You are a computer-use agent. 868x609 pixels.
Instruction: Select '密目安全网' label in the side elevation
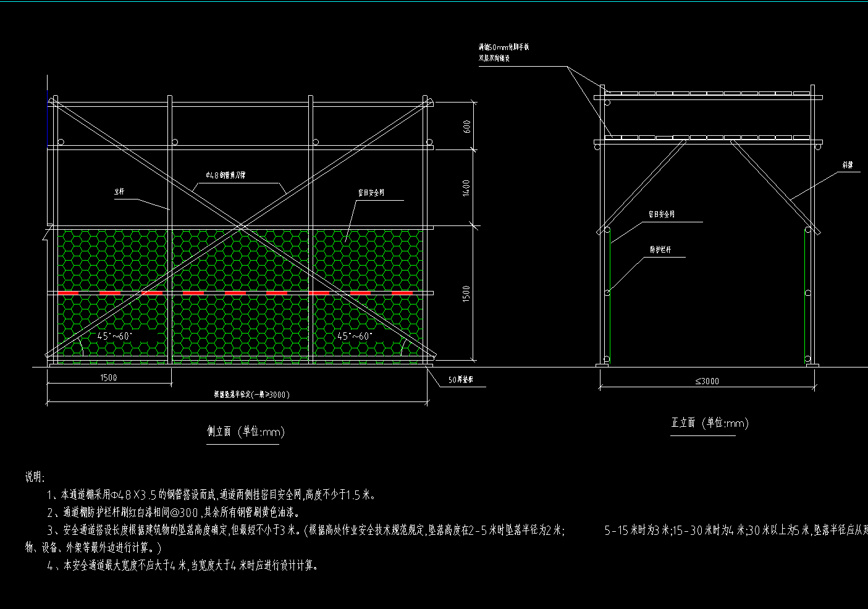point(371,193)
